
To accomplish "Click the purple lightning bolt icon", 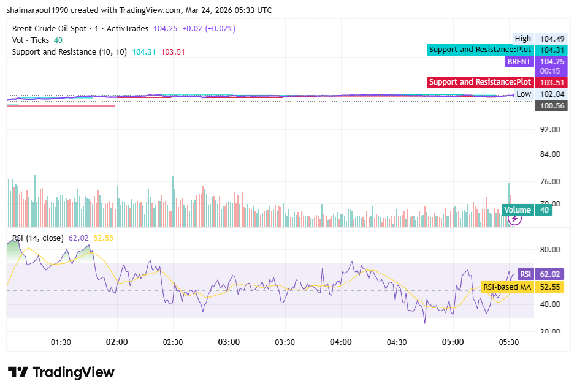I will pyautogui.click(x=514, y=219).
